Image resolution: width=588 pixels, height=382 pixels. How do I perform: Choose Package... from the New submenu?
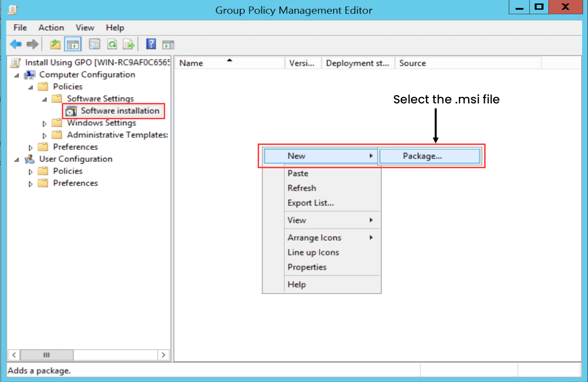[x=422, y=156]
